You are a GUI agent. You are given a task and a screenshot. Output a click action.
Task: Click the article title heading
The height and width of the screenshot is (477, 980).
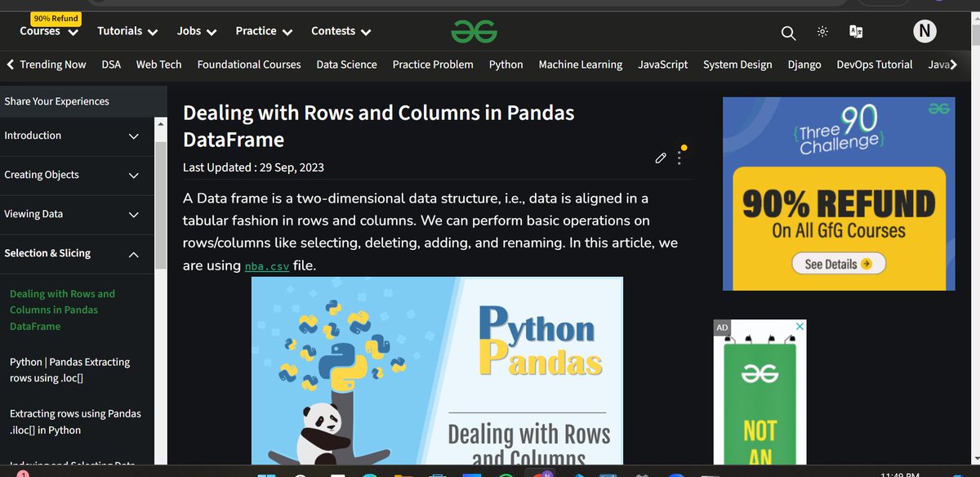point(379,126)
